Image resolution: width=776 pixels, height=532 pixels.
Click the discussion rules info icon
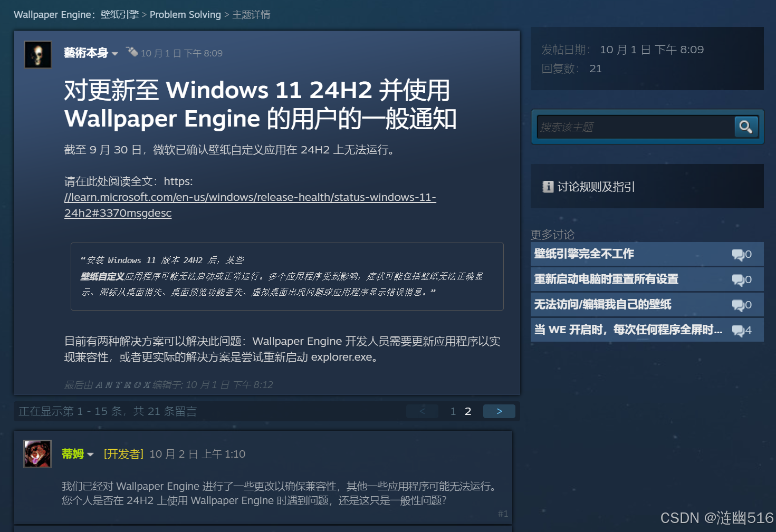tap(548, 187)
